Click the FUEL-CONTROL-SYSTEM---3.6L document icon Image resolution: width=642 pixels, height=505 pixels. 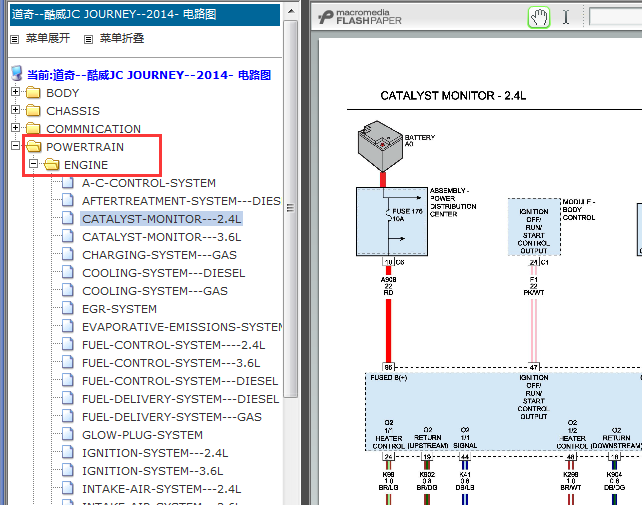pyautogui.click(x=68, y=362)
